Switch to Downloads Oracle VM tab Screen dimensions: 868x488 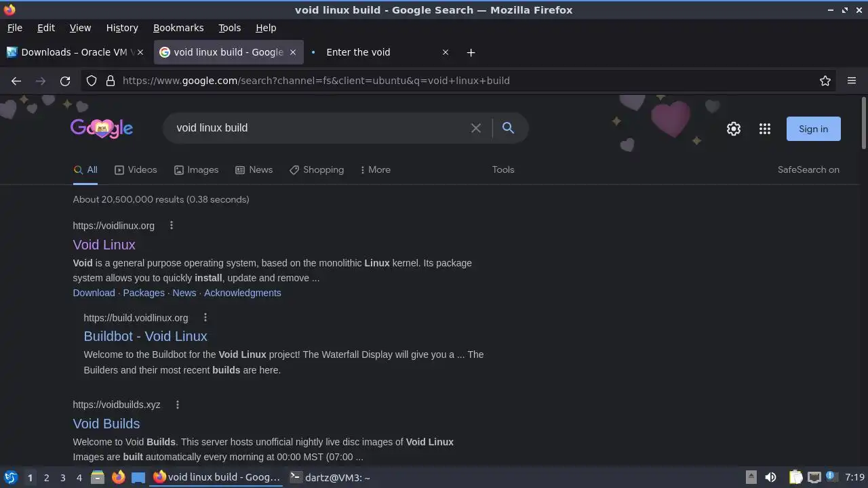76,52
